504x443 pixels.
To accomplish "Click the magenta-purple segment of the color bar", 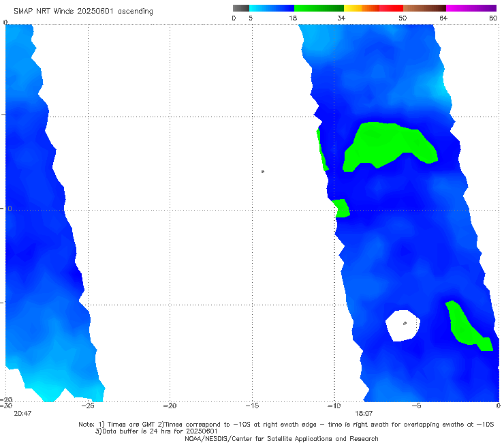I will [x=471, y=8].
